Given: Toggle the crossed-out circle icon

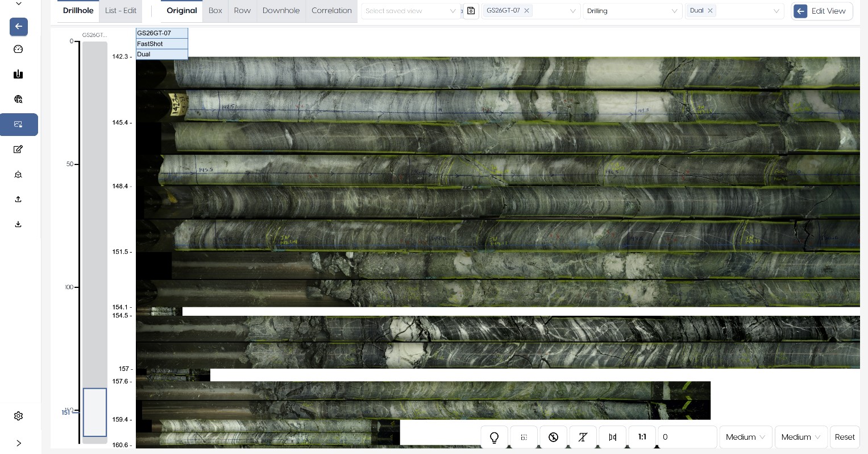Looking at the screenshot, I should [554, 437].
